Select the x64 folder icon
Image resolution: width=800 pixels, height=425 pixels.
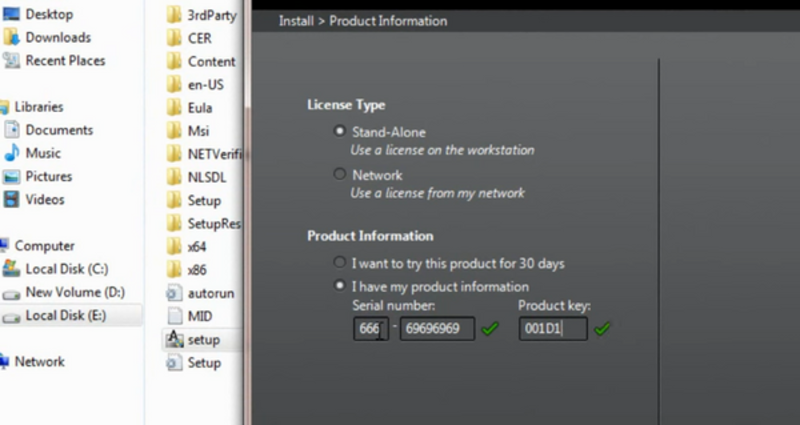click(x=174, y=246)
